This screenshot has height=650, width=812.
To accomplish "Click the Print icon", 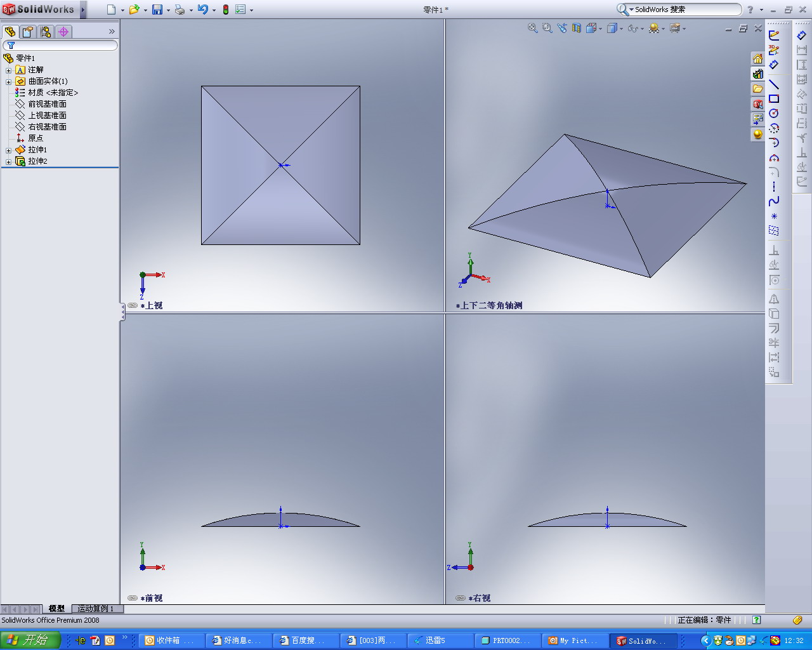I will point(180,10).
